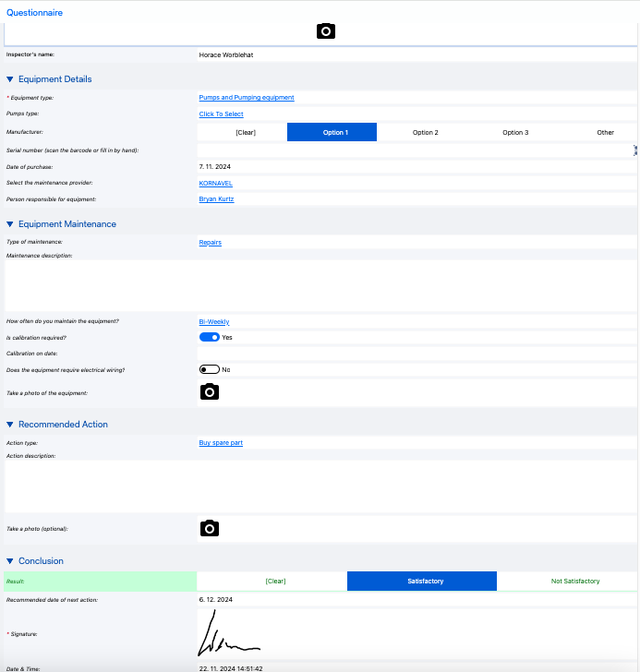This screenshot has width=640, height=672.
Task: Open the Bi-Weekly maintenance frequency selector
Action: tap(214, 322)
